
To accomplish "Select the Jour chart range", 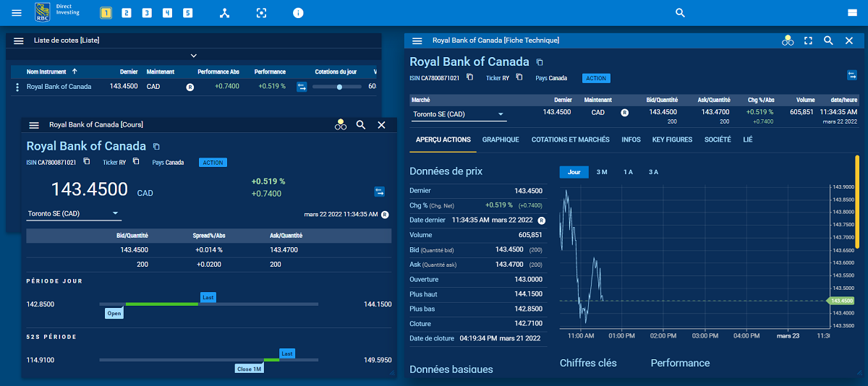I will [574, 172].
